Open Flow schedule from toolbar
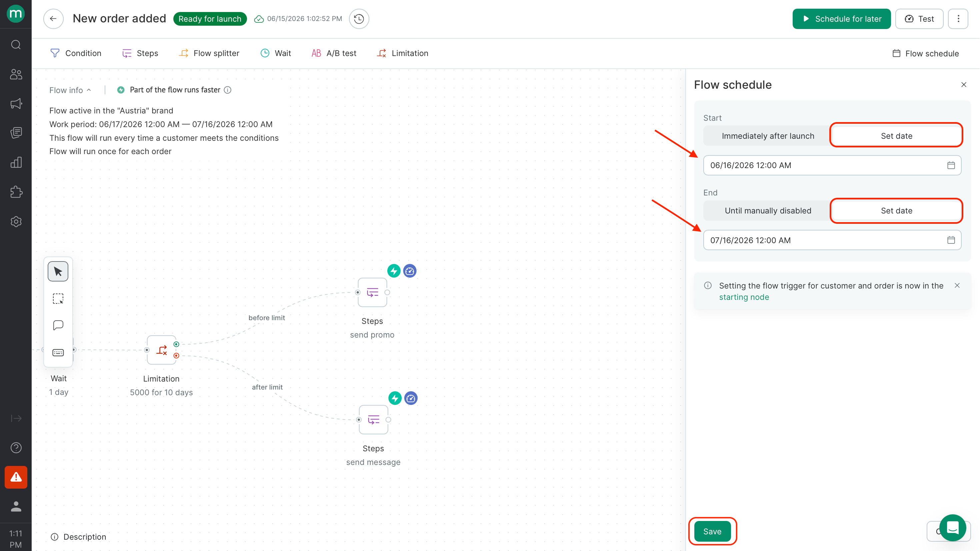This screenshot has height=551, width=980. (x=925, y=54)
